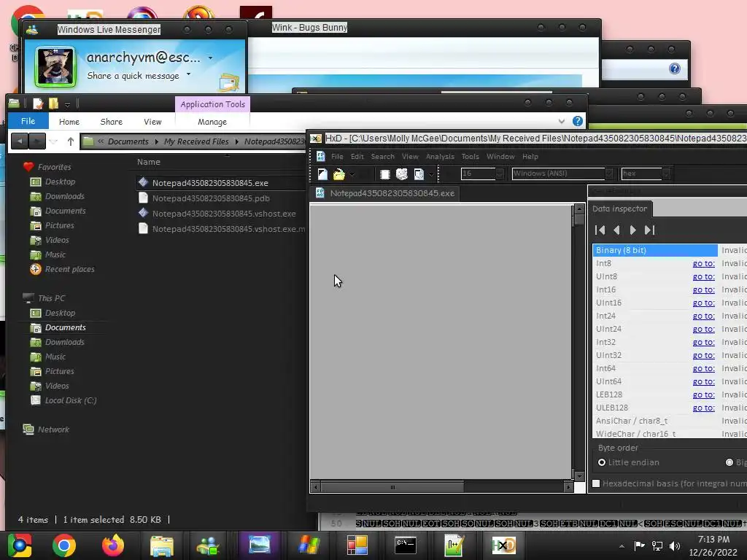Open Share a quick message dropdown arrow
The height and width of the screenshot is (560, 747).
tap(189, 74)
